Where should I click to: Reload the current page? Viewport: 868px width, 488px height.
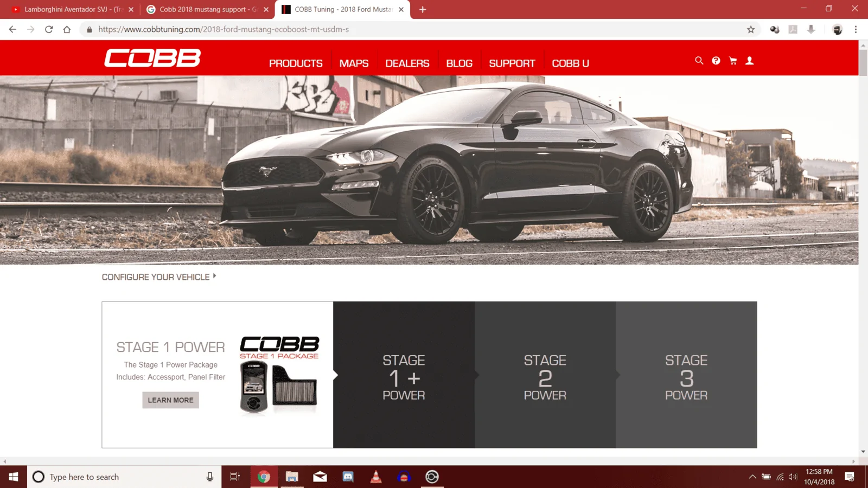pos(49,29)
